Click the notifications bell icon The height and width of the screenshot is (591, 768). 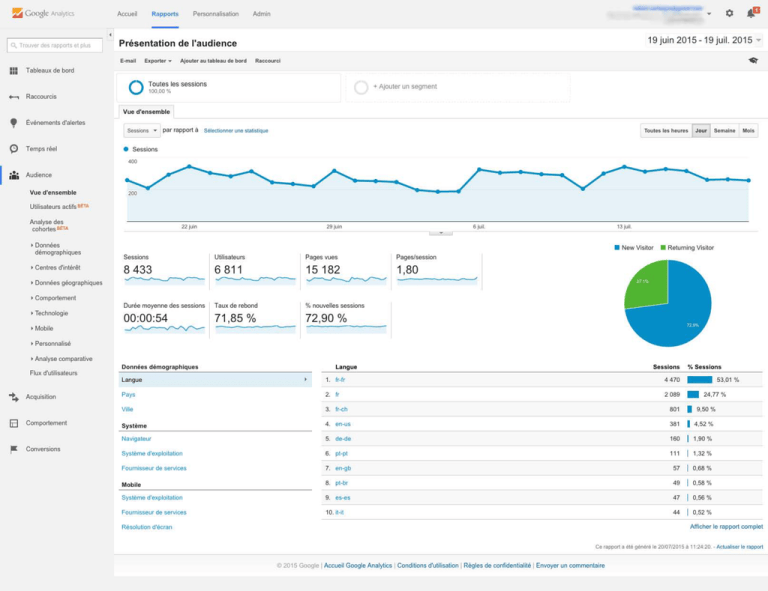tap(751, 13)
